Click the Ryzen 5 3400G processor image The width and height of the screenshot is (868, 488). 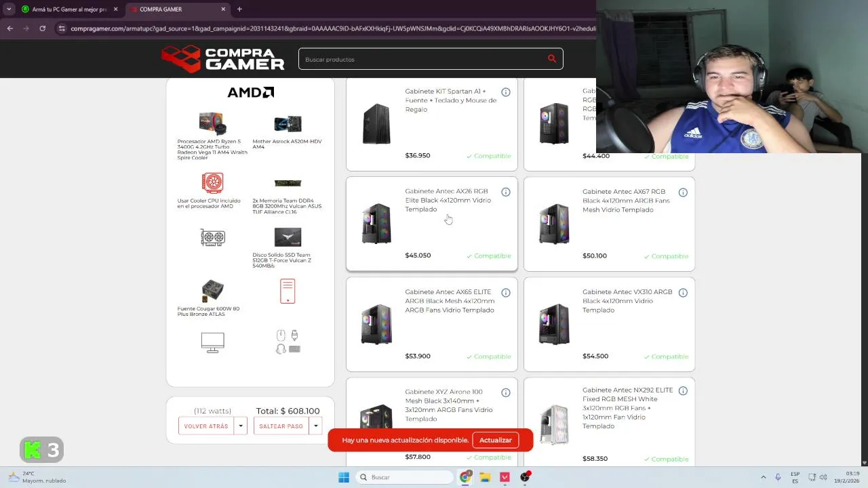click(x=212, y=124)
